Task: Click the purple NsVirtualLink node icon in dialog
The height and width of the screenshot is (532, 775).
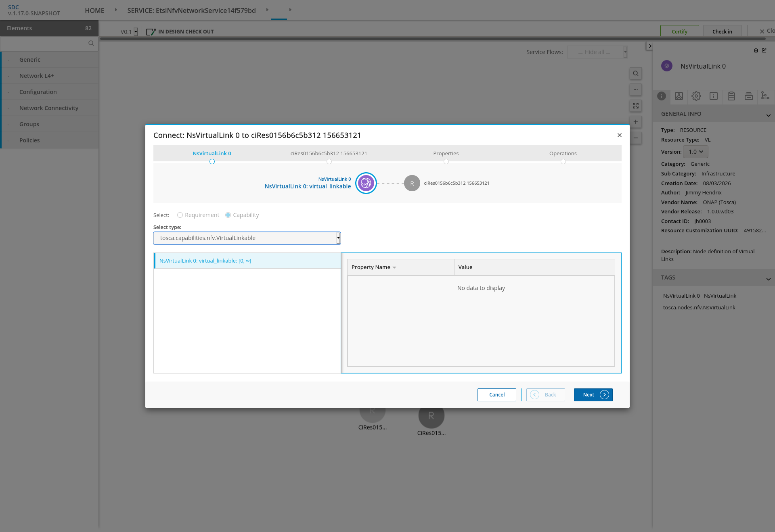Action: click(366, 183)
